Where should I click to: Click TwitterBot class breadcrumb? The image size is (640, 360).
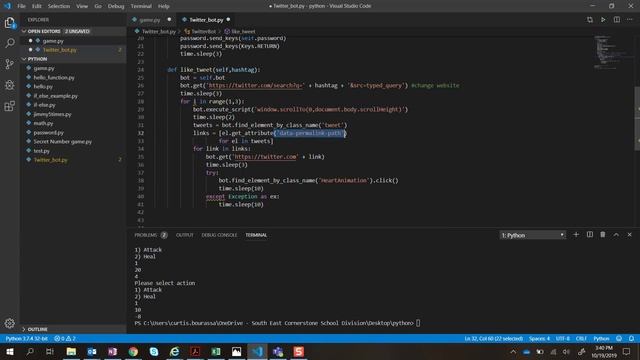click(x=200, y=31)
